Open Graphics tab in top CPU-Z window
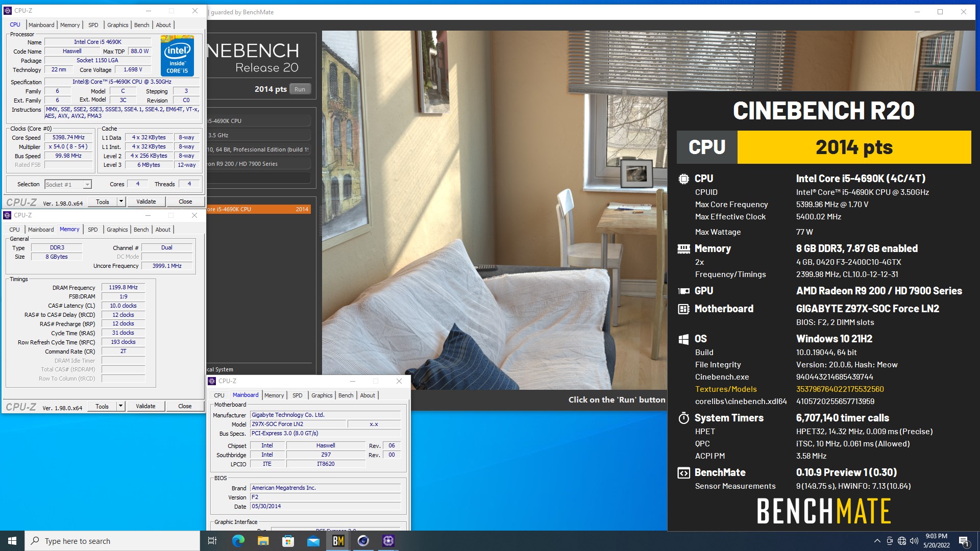 coord(117,25)
